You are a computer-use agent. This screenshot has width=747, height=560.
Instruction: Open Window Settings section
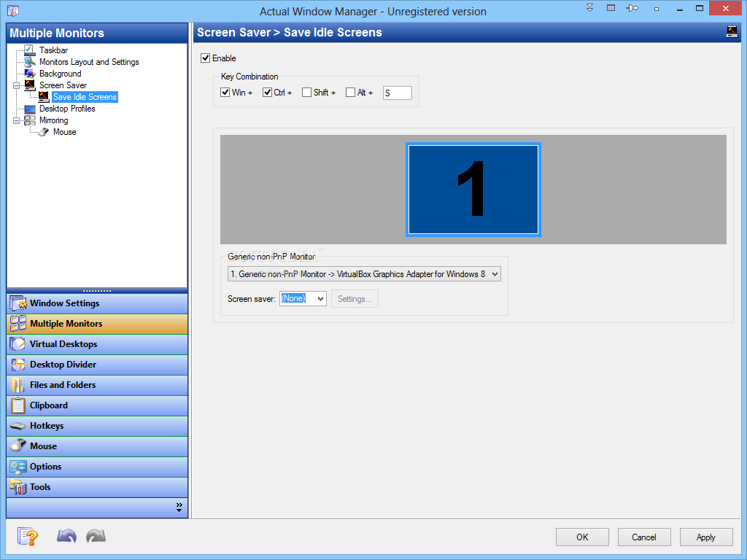(x=97, y=303)
